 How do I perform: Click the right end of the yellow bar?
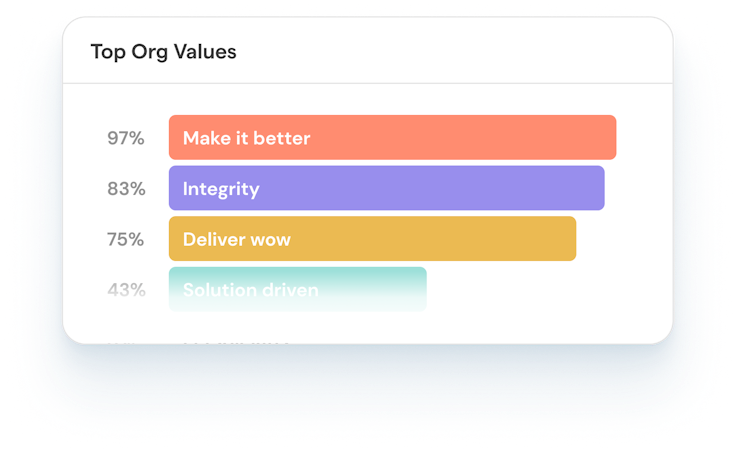point(568,238)
